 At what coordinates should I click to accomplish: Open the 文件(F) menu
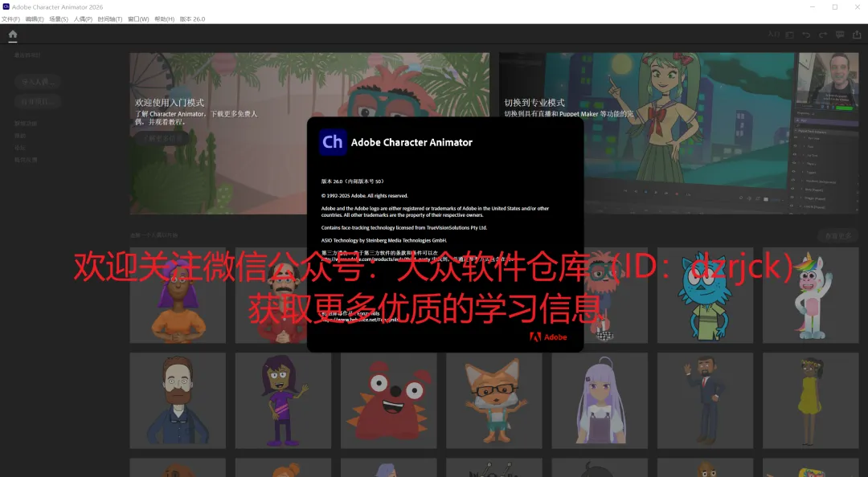click(10, 18)
